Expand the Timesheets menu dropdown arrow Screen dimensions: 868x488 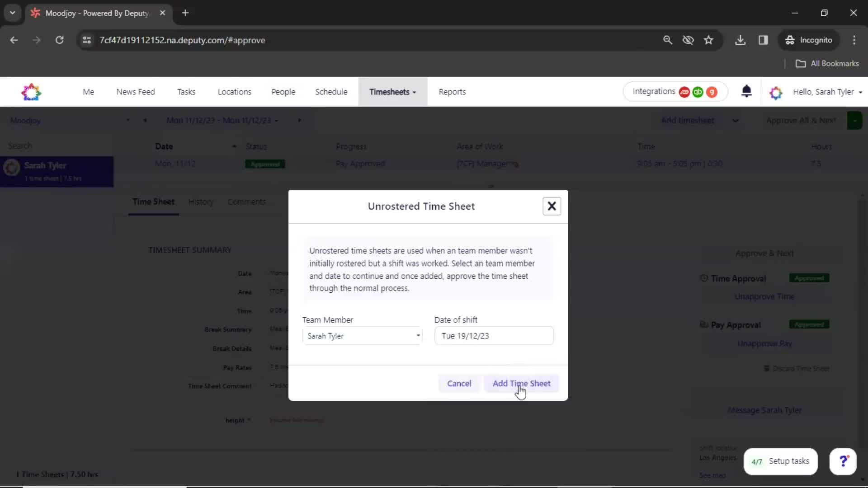pos(415,92)
